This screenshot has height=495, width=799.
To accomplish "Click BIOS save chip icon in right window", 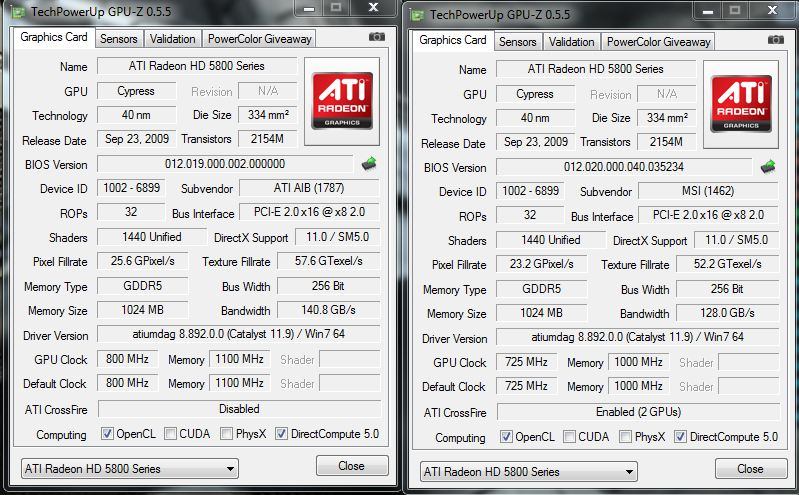I will pyautogui.click(x=768, y=167).
